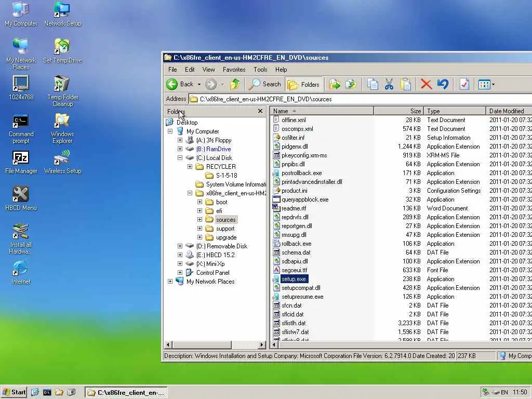
Task: Open the Help menu
Action: click(x=281, y=70)
